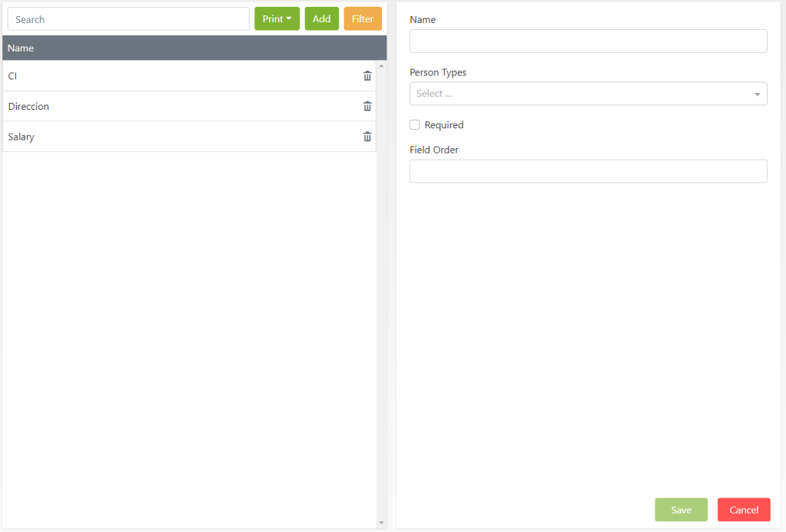Click the trash icon for Direccion
The width and height of the screenshot is (786, 532).
click(x=367, y=107)
